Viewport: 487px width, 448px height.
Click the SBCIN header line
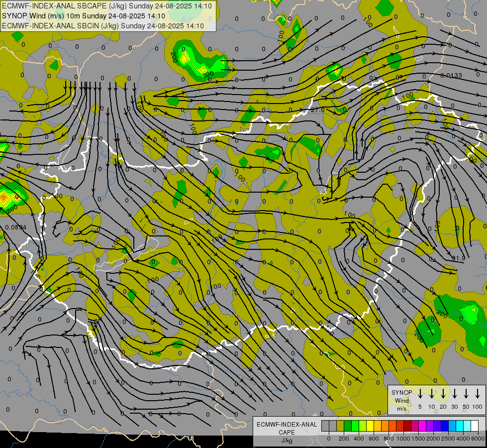coord(103,26)
